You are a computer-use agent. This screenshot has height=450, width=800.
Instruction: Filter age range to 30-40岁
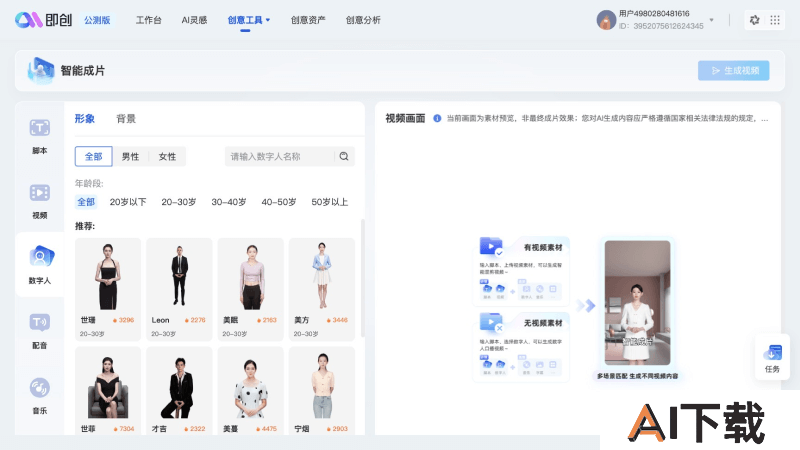229,202
